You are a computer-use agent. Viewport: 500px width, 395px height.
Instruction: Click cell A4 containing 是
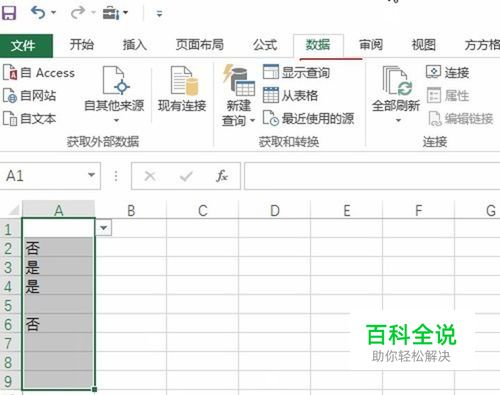pos(58,286)
